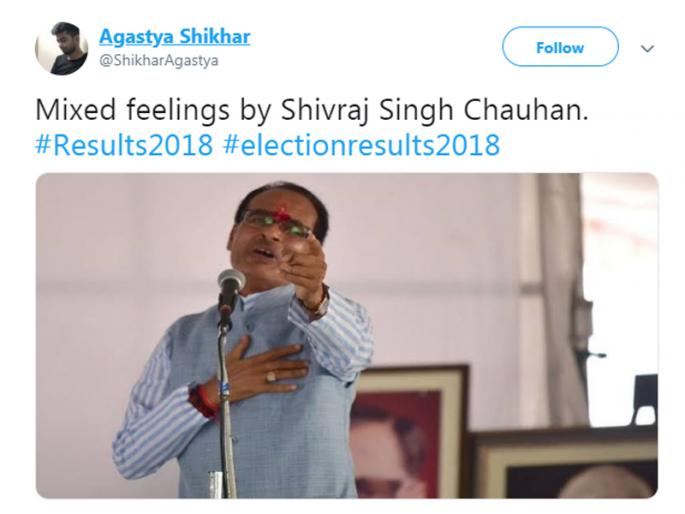Click the red tilak on the man's forehead
The image size is (685, 514).
tap(283, 212)
